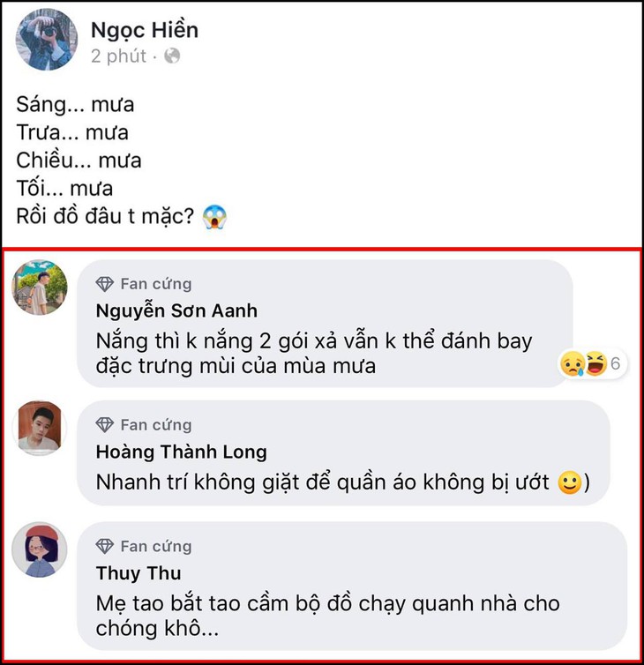
Task: Click the globe public privacy icon
Action: [x=173, y=56]
